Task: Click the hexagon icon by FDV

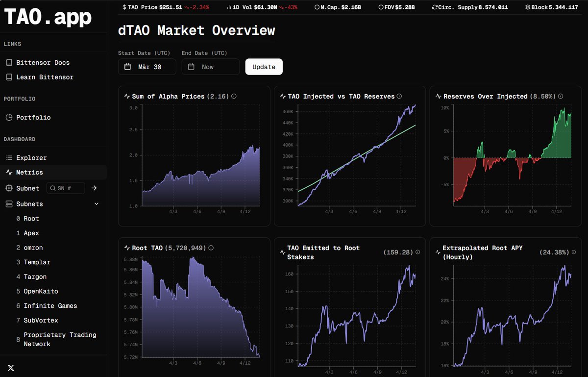Action: point(381,7)
